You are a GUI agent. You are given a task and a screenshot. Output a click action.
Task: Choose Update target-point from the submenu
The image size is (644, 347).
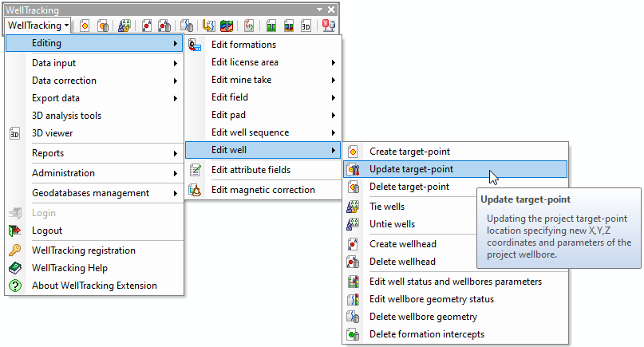coord(455,169)
